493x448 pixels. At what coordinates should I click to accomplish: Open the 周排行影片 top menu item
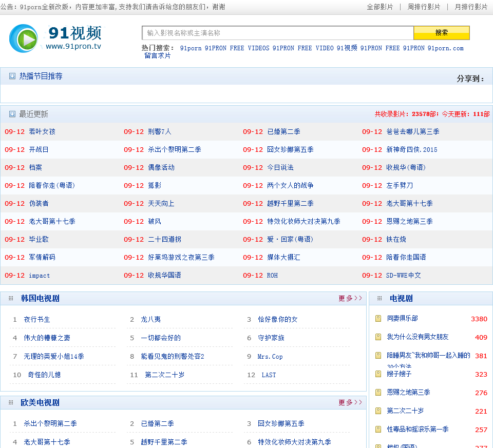[424, 7]
